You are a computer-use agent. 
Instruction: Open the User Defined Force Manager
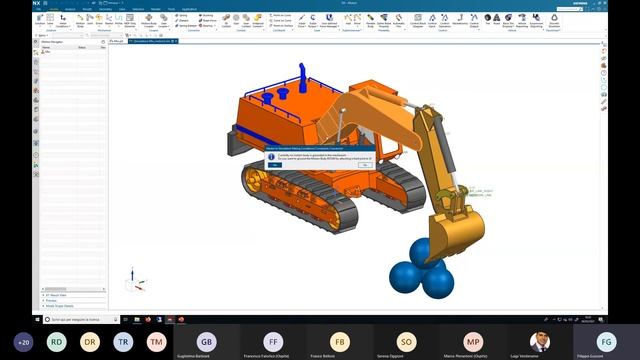click(329, 20)
